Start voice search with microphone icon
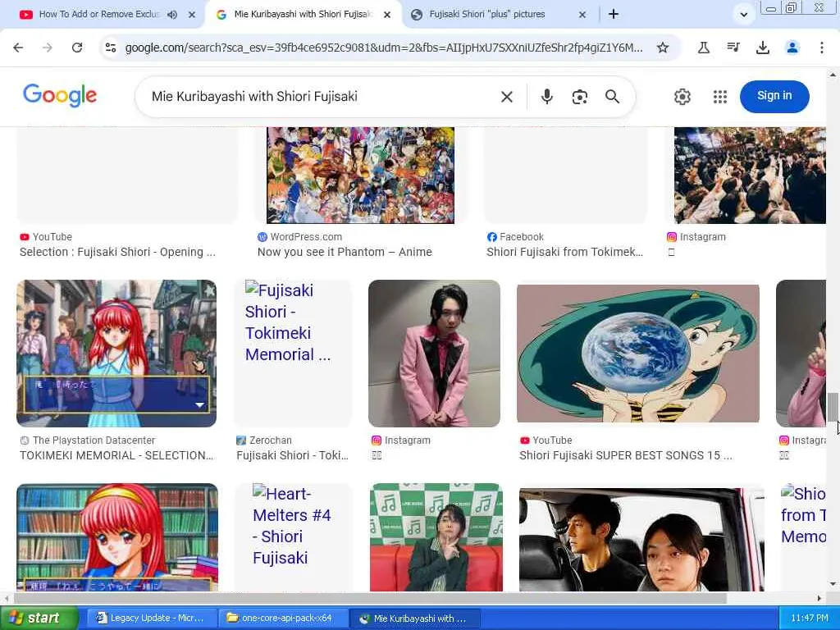The height and width of the screenshot is (630, 840). 547,97
